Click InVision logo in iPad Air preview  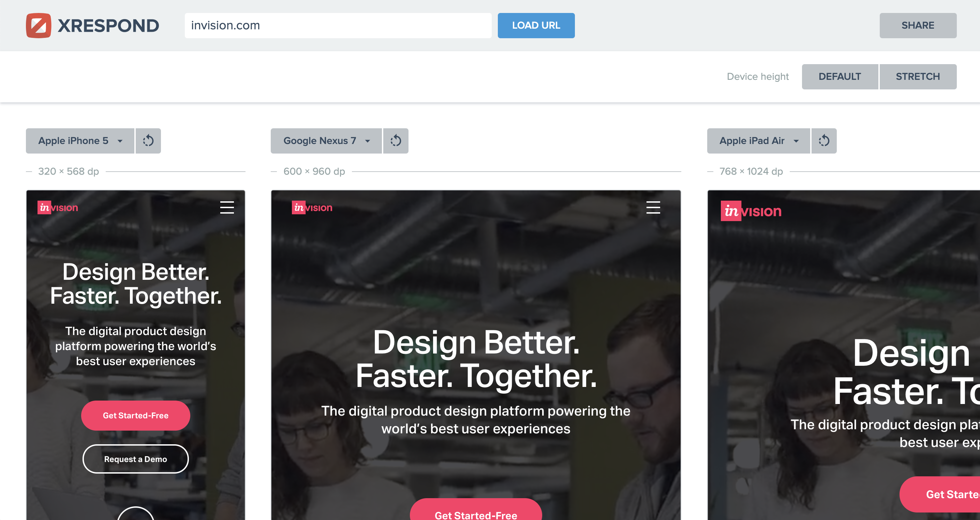click(751, 211)
